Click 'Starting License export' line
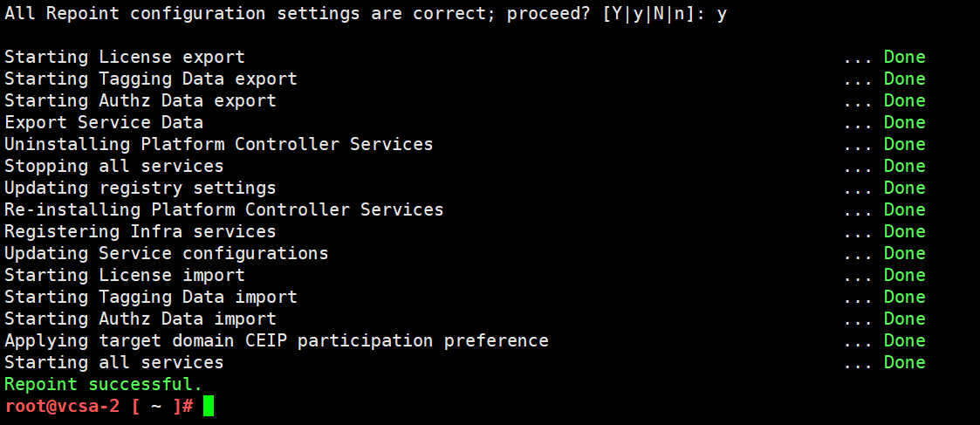This screenshot has height=425, width=980. (125, 57)
